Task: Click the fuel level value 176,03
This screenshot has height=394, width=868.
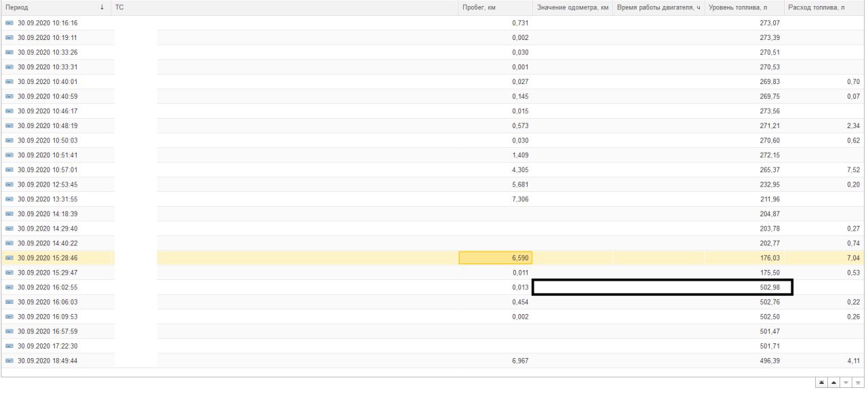Action: tap(770, 258)
